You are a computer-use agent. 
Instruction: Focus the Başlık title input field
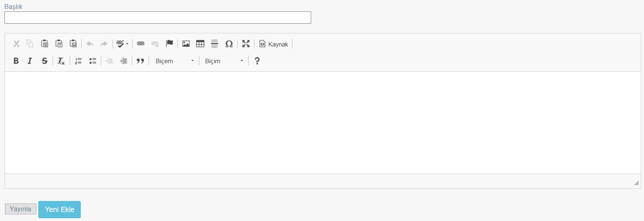click(158, 18)
